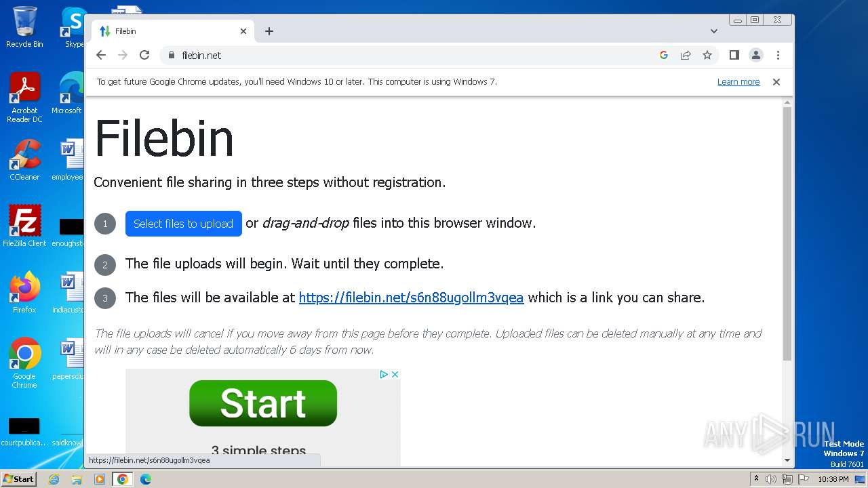Select the FileZilla Client icon

tap(24, 226)
